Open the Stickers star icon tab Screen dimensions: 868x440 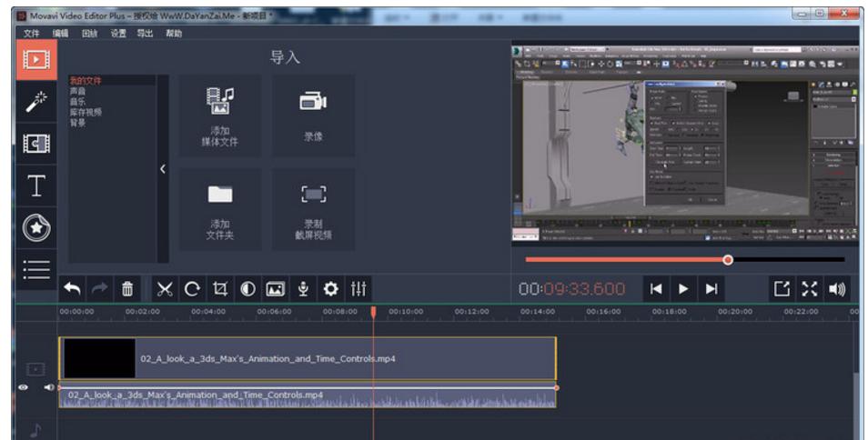(35, 227)
